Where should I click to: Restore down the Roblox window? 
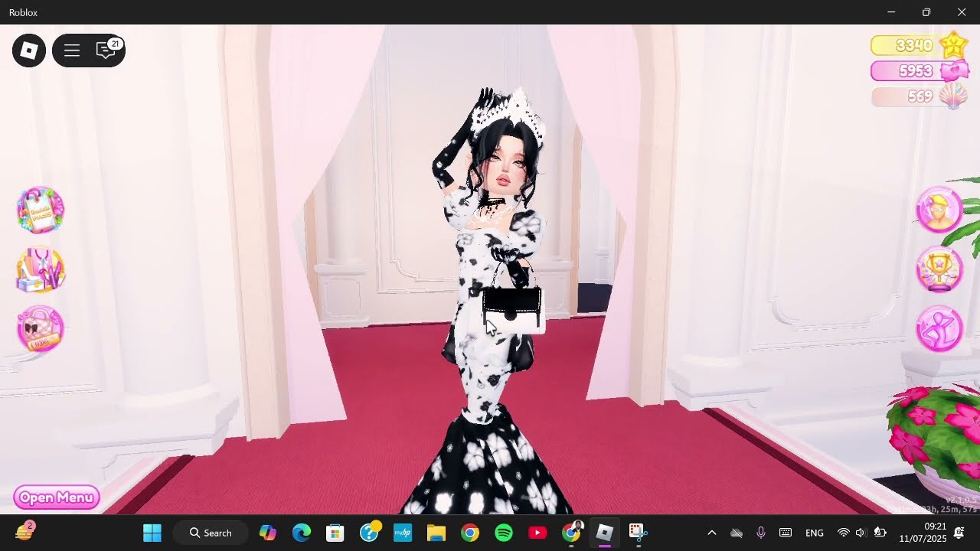coord(926,12)
